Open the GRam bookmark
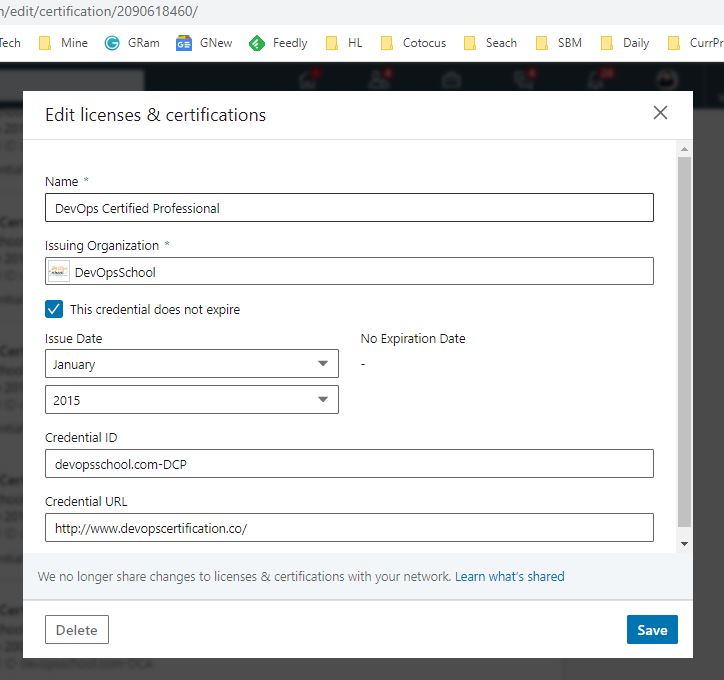This screenshot has width=724, height=680. coord(132,43)
